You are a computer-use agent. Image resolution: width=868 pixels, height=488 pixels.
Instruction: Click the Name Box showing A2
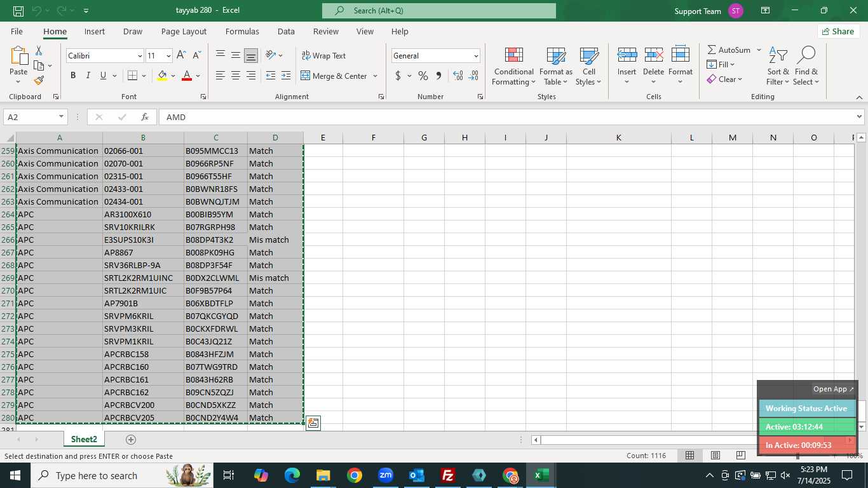[35, 117]
